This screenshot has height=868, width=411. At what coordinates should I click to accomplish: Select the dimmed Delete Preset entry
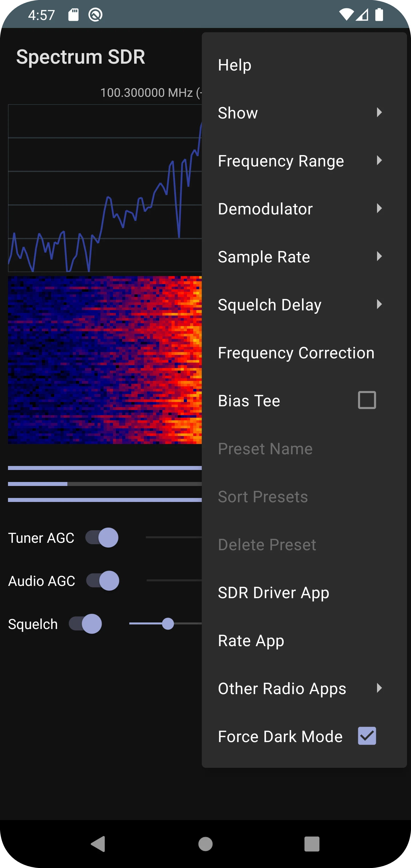[x=304, y=544]
